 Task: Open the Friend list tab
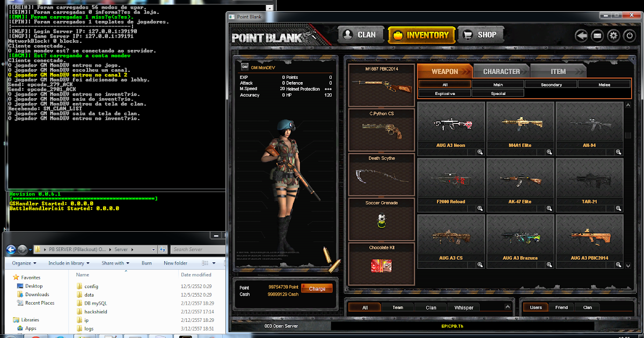click(x=561, y=307)
